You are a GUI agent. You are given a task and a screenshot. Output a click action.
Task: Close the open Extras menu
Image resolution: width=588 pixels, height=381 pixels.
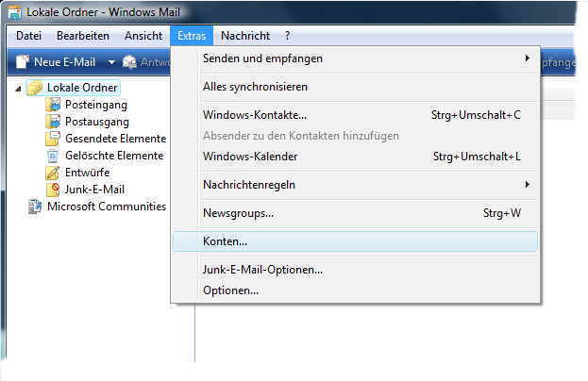(192, 36)
